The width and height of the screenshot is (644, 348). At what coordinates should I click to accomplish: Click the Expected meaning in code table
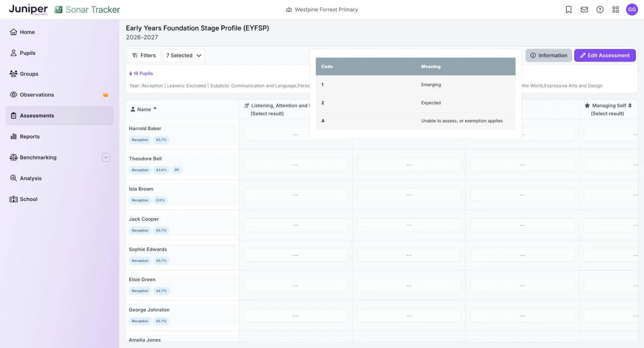click(431, 103)
